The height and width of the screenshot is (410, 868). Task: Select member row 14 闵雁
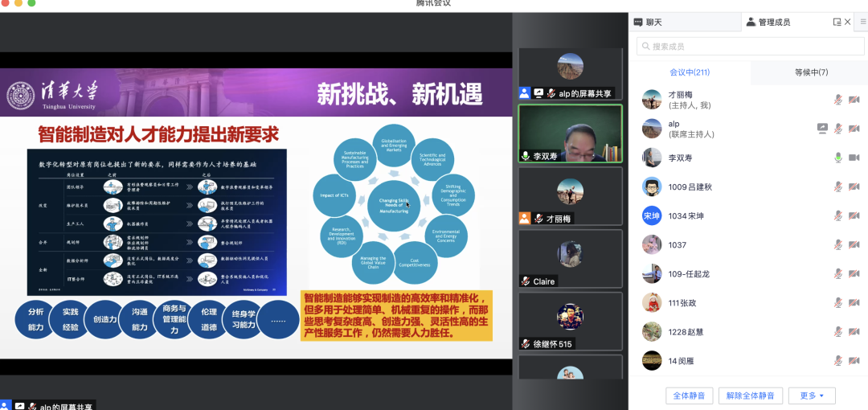(x=748, y=361)
